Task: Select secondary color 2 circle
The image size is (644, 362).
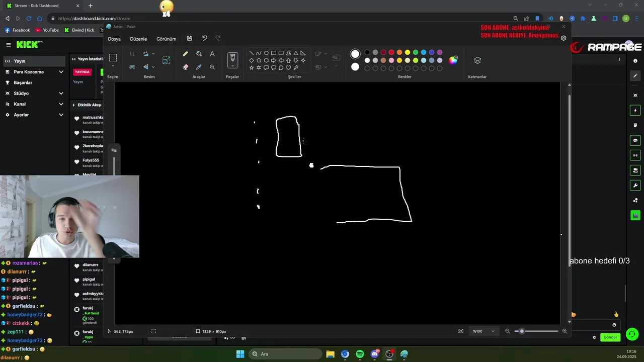Action: [355, 67]
